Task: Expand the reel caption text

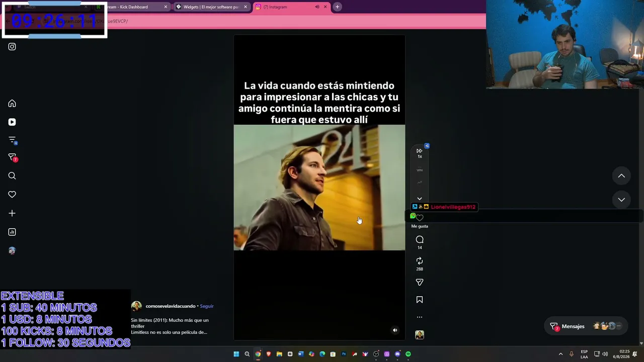Action: (170, 326)
